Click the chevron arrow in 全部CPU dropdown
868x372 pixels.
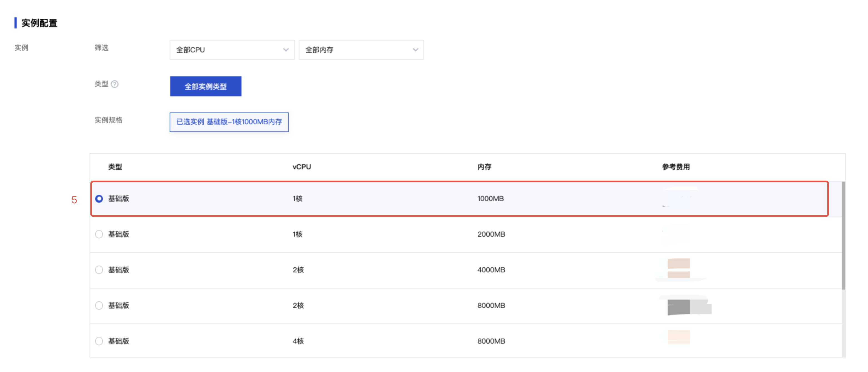click(286, 50)
